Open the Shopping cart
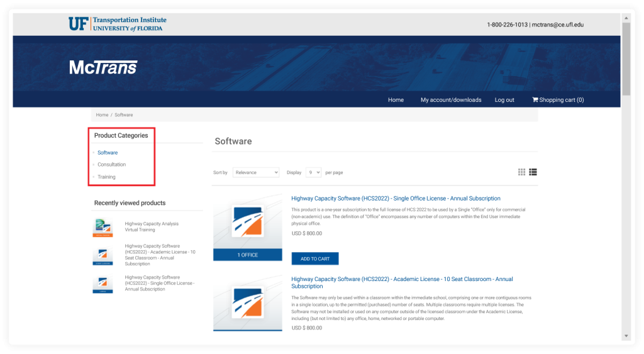The width and height of the screenshot is (644, 354). (x=558, y=100)
